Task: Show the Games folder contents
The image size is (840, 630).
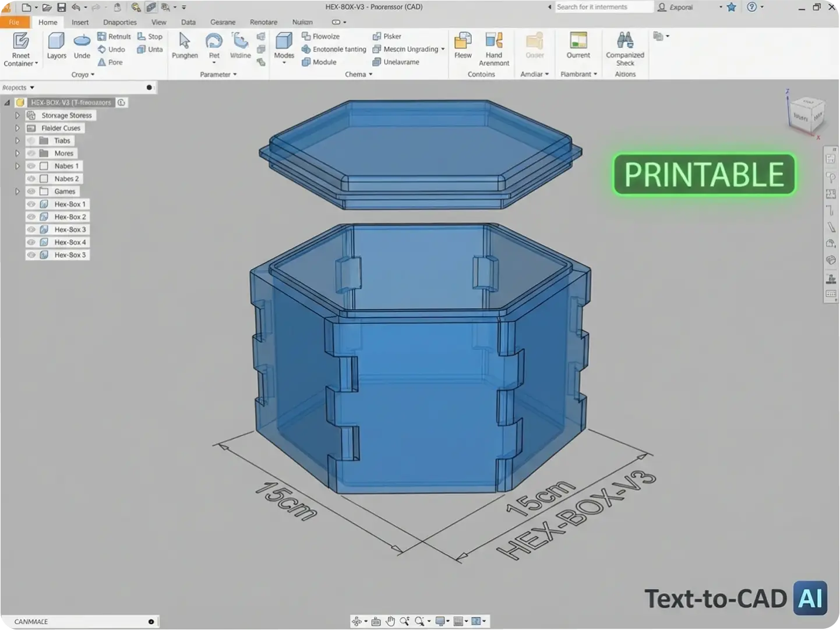Action: (x=16, y=191)
